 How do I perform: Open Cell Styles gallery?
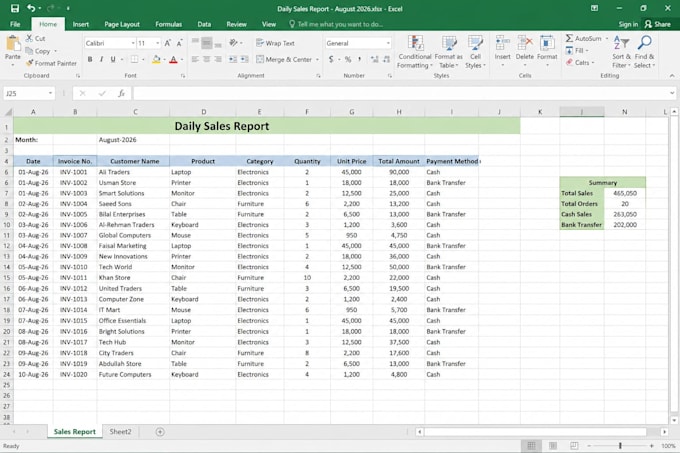point(475,52)
